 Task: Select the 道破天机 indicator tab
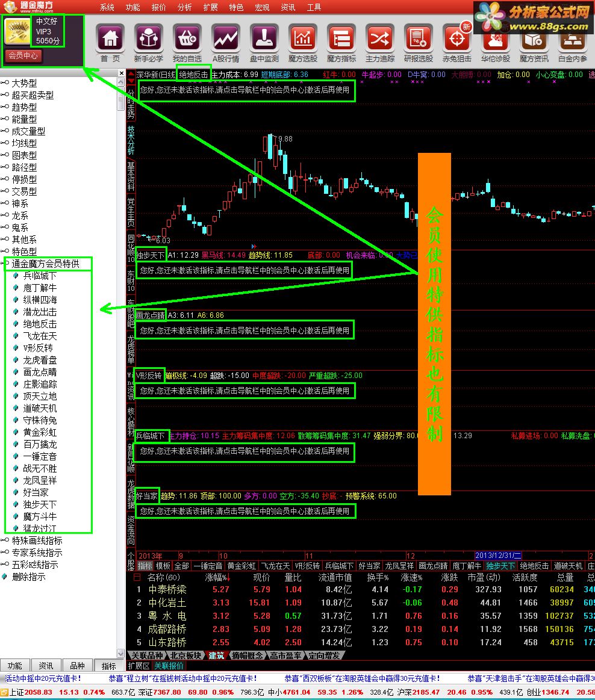point(568,566)
